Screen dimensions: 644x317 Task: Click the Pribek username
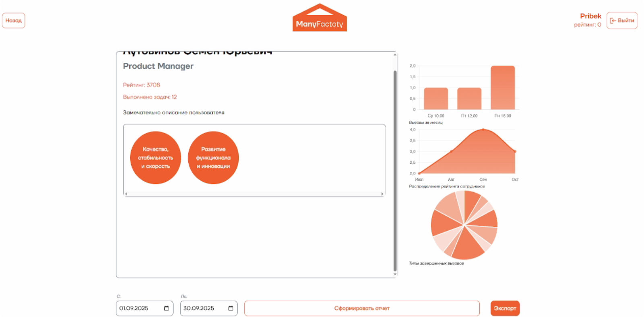tap(590, 16)
